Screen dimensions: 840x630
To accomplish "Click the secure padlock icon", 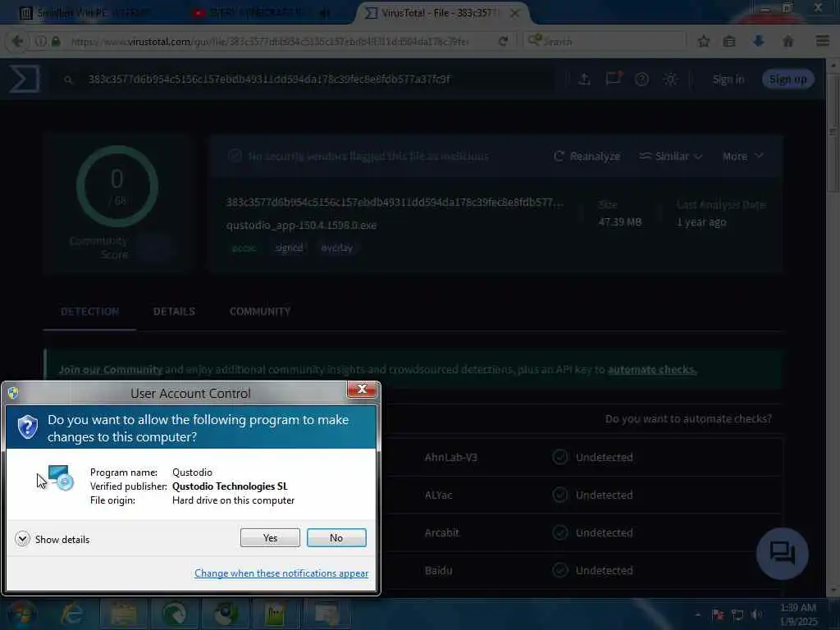I will (x=56, y=41).
